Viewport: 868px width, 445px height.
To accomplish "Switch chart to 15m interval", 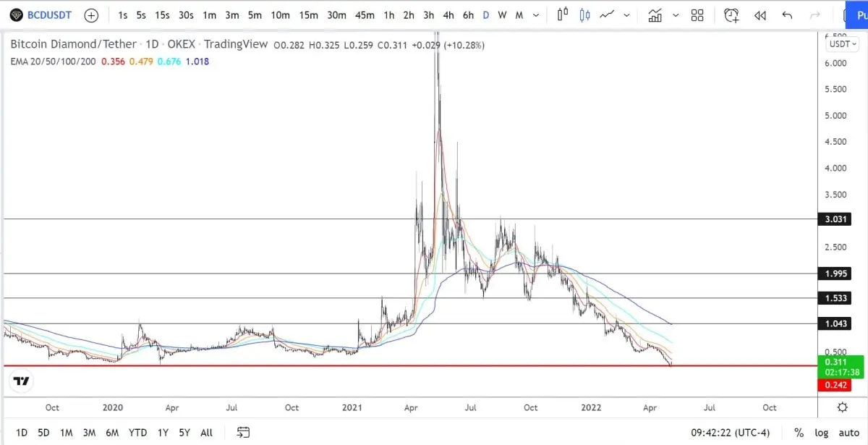I will pos(308,14).
